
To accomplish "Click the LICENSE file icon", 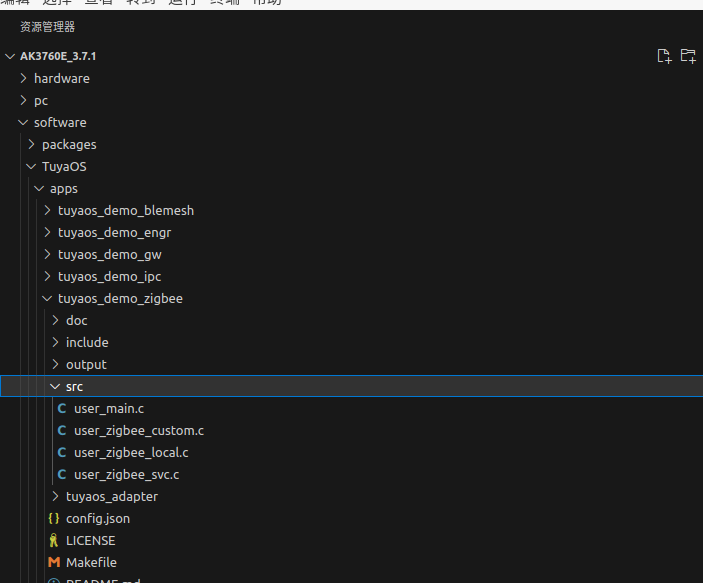I will pyautogui.click(x=54, y=540).
